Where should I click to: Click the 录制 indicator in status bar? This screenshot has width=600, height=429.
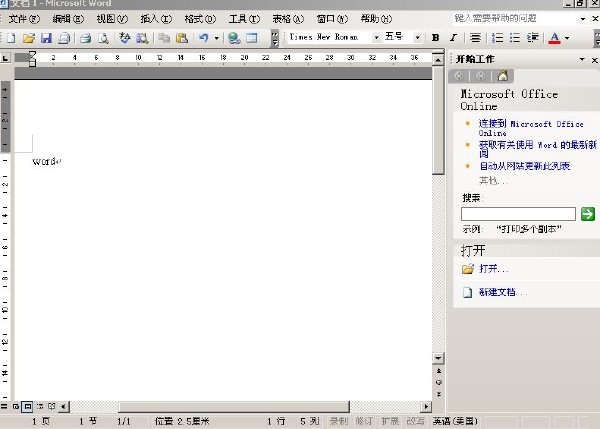coord(339,421)
